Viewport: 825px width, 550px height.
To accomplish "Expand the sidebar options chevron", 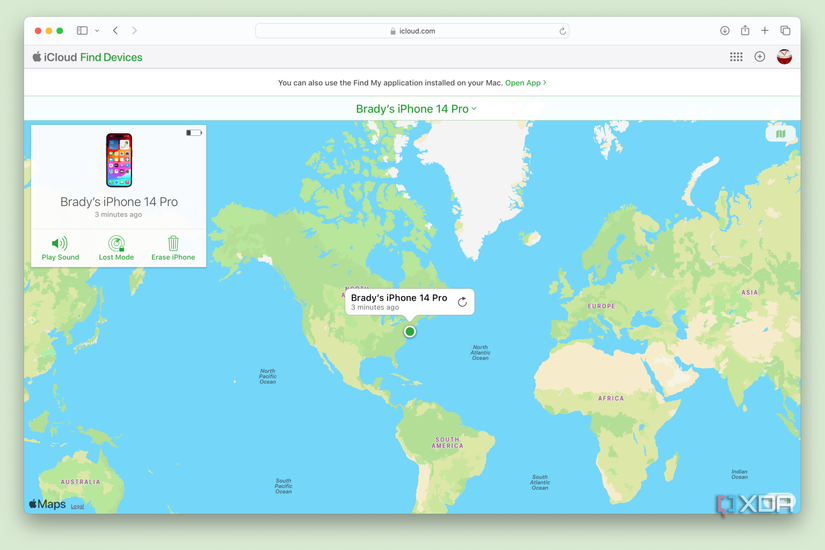I will [x=97, y=31].
